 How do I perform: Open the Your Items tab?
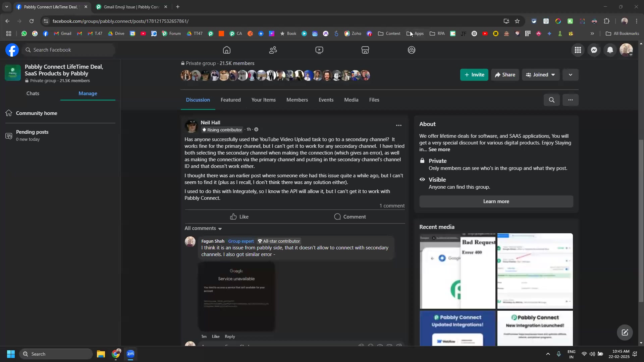pos(264,100)
